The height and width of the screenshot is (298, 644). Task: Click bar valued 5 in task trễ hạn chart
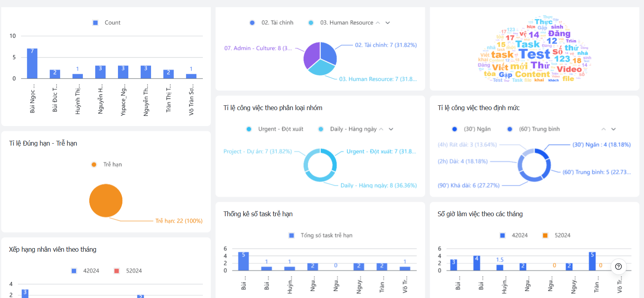click(243, 261)
